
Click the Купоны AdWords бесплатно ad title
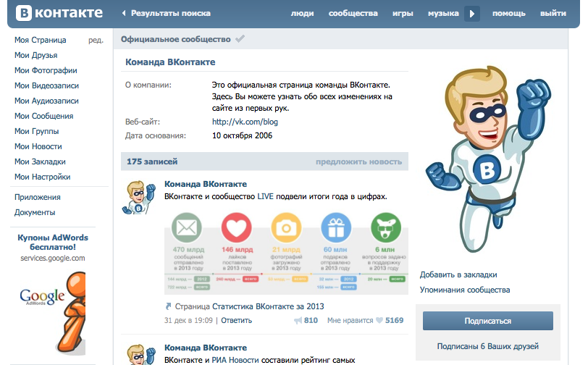[53, 243]
